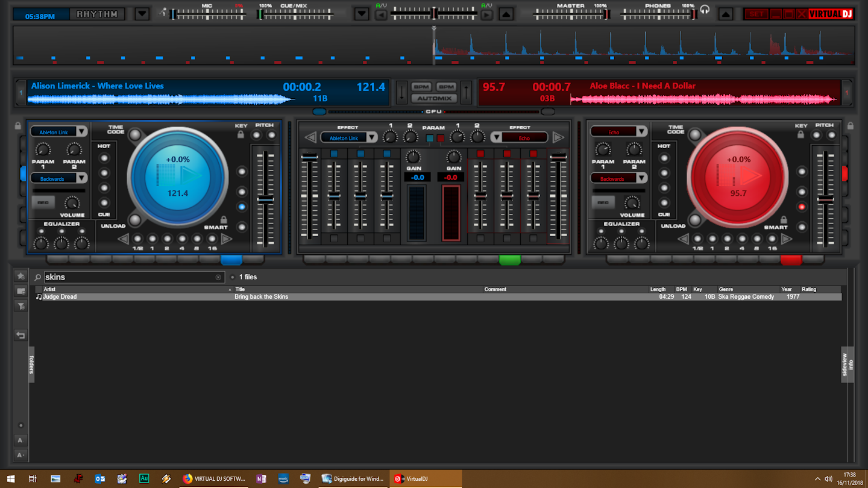Click mixer right effect next arrow
The image size is (868, 488).
click(x=558, y=138)
